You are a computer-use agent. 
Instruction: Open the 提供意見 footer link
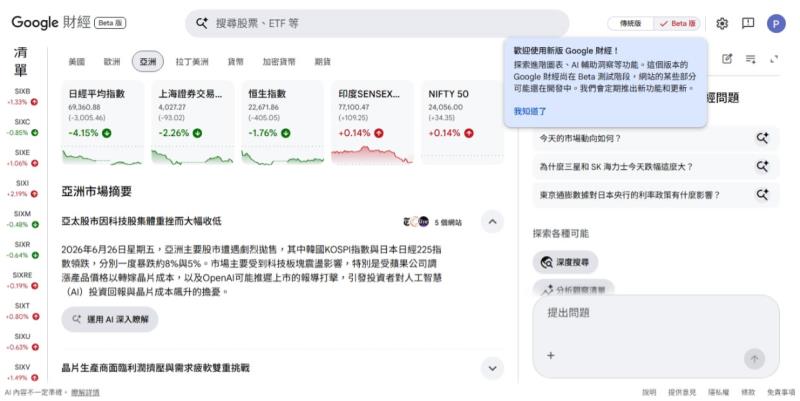(x=682, y=392)
